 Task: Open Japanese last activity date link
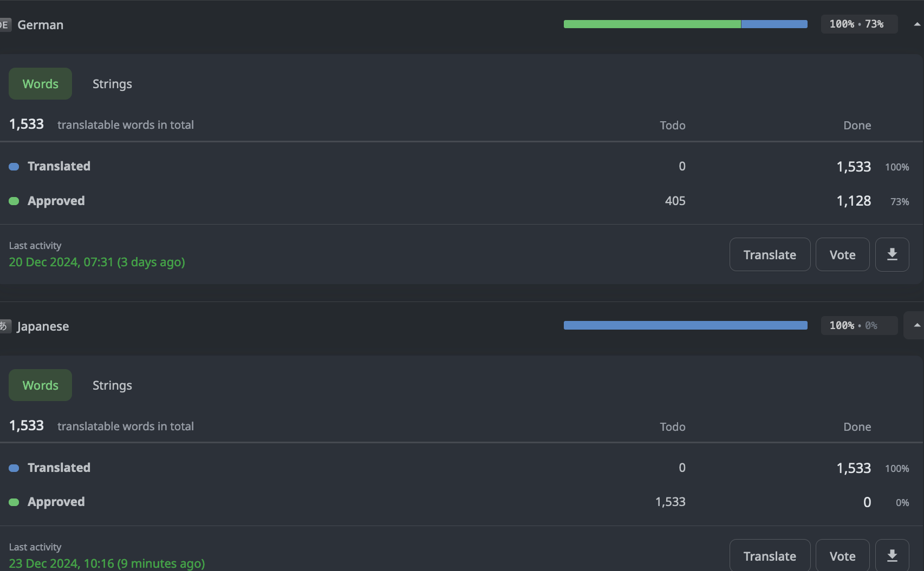[x=107, y=563]
